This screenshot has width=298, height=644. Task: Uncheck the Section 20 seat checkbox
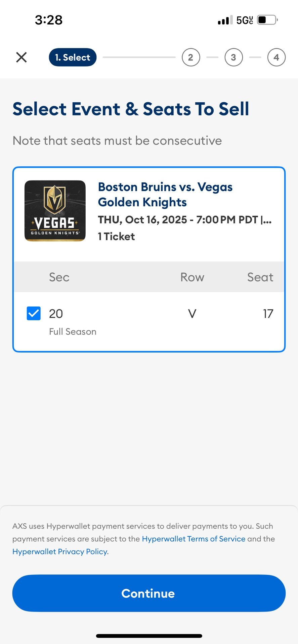[x=34, y=314]
